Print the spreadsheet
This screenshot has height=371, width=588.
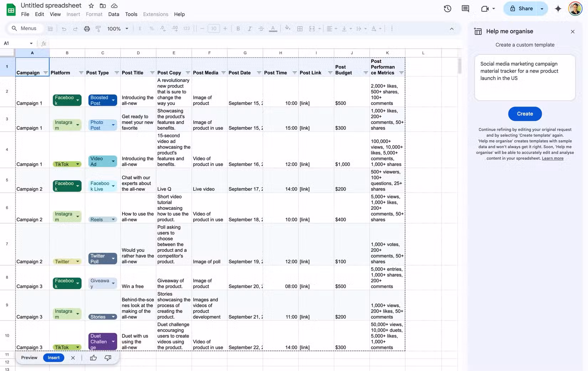pyautogui.click(x=87, y=28)
